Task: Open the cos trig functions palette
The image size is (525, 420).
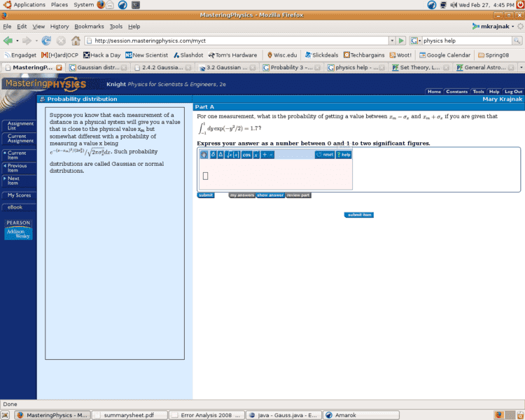Action: pos(246,155)
